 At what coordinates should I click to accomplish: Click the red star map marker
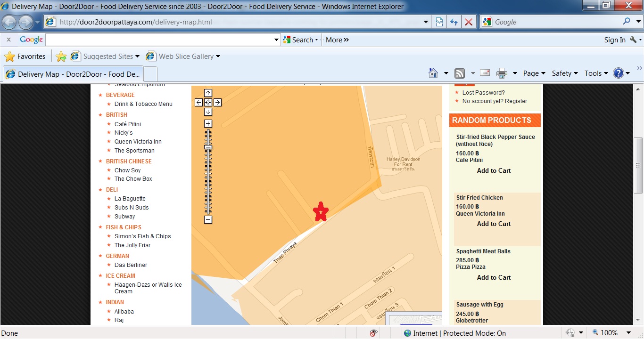pos(321,212)
